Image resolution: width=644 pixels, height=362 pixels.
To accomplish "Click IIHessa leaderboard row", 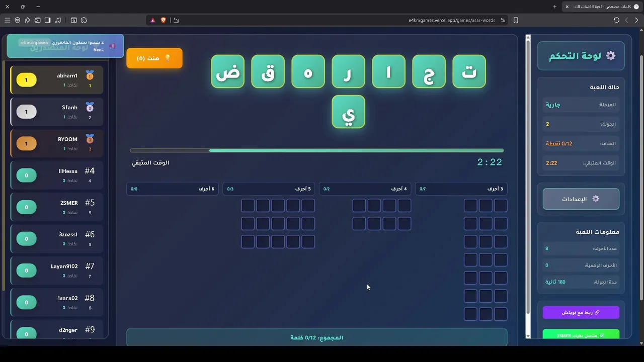I will click(56, 175).
